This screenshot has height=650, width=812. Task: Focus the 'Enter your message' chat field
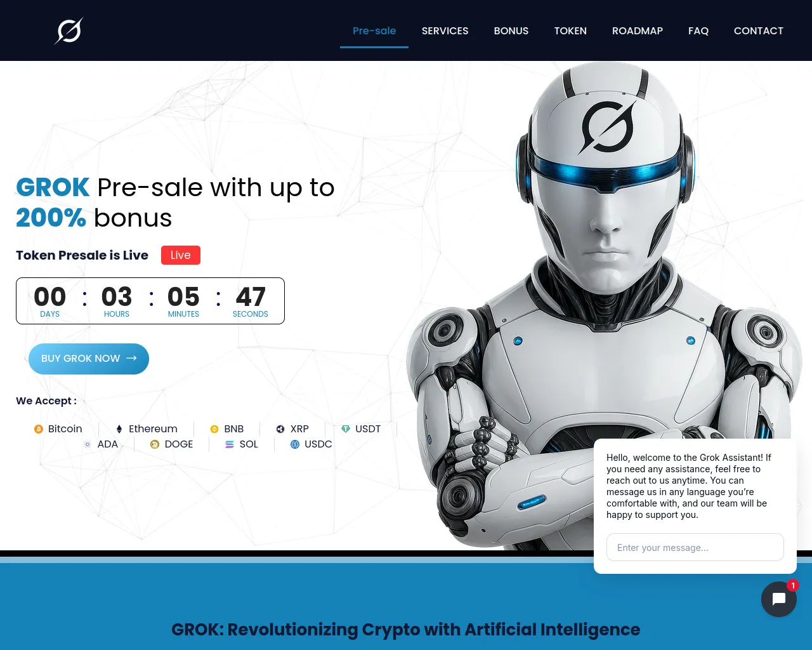[695, 547]
